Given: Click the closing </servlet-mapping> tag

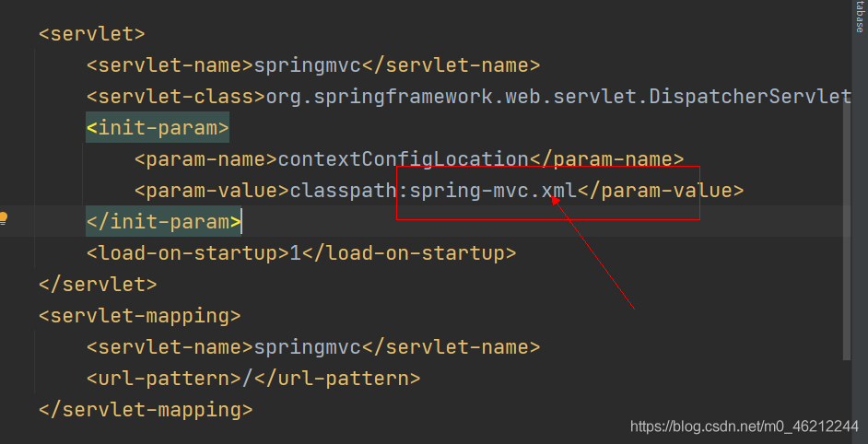Looking at the screenshot, I should point(145,410).
